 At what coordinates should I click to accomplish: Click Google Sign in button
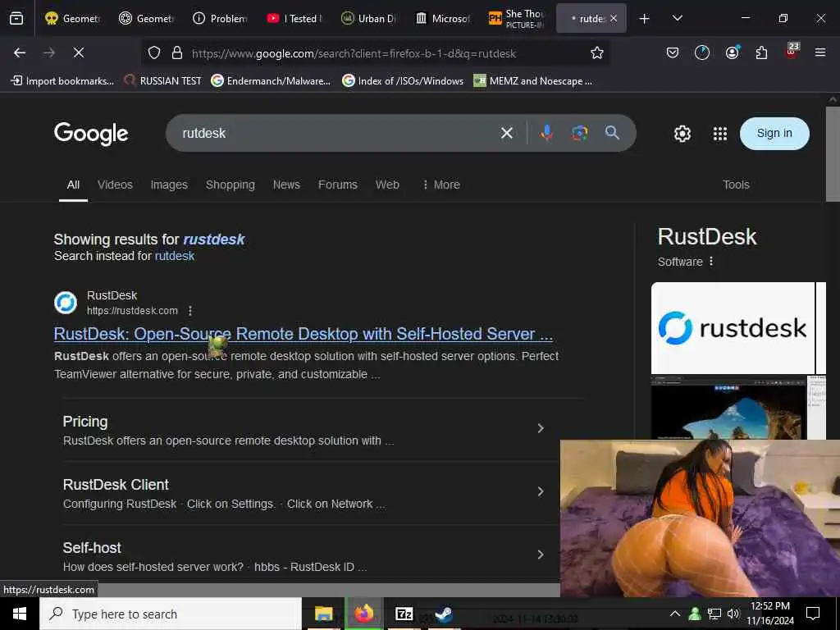point(774,134)
